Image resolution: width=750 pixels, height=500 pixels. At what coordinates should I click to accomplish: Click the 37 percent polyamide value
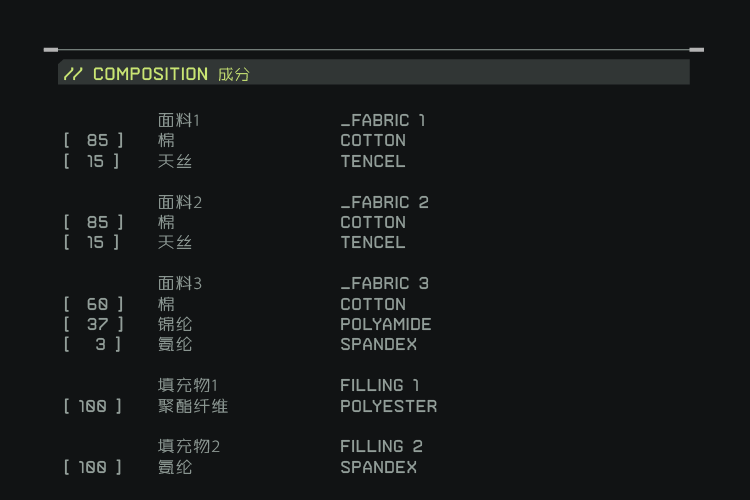click(97, 324)
